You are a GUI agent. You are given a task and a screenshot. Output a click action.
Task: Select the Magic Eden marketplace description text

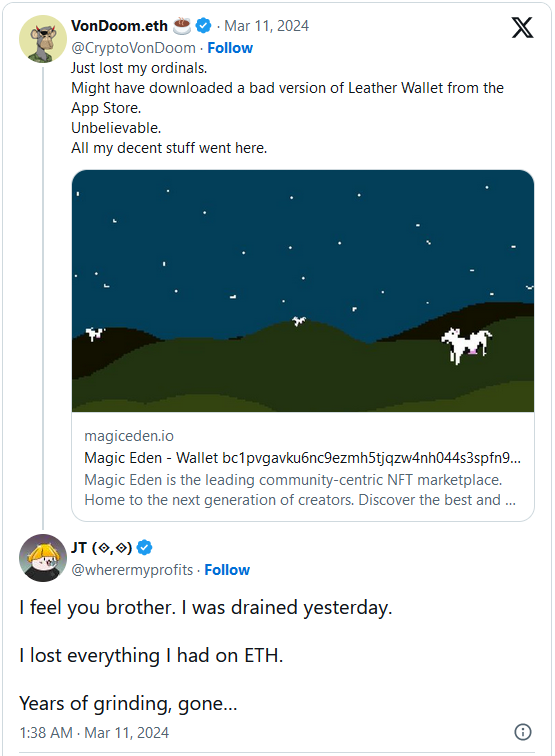pyautogui.click(x=300, y=490)
